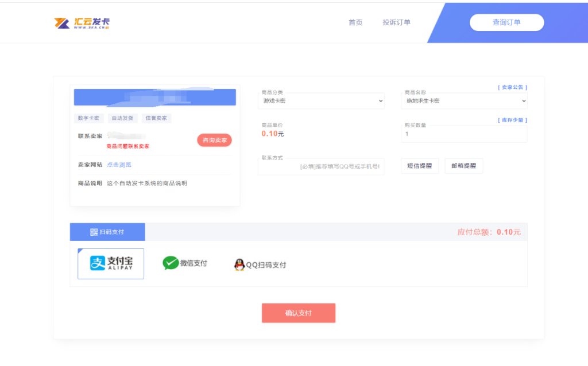Click the WeChat Pay green icon
Image resolution: width=588 pixels, height=366 pixels.
tap(170, 264)
